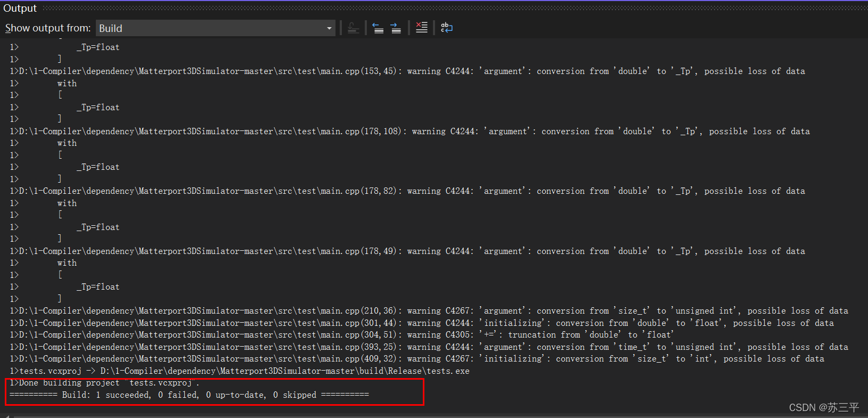Viewport: 868px width, 418px height.
Task: Clear all output with the Clear All icon
Action: point(421,28)
